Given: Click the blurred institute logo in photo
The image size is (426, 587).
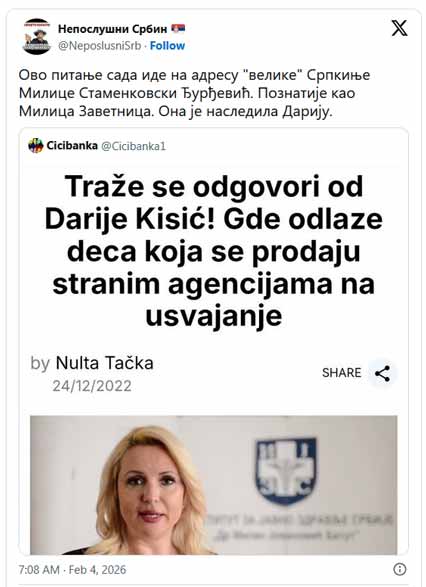Looking at the screenshot, I should point(286,471).
